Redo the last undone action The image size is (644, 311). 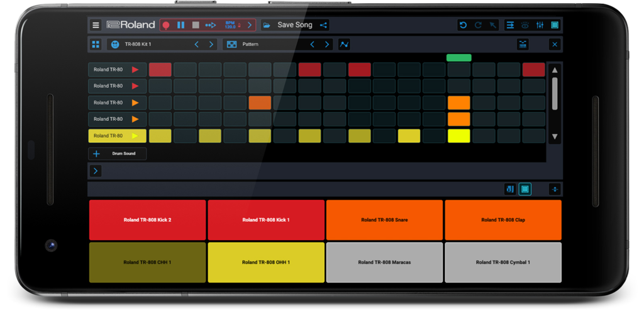pos(478,25)
